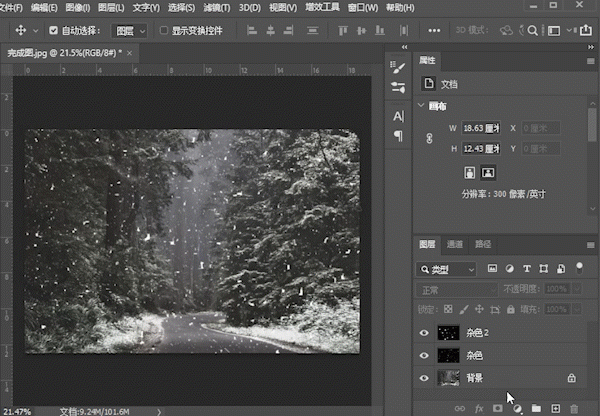
Task: Create a new layer group folder
Action: tap(536, 408)
